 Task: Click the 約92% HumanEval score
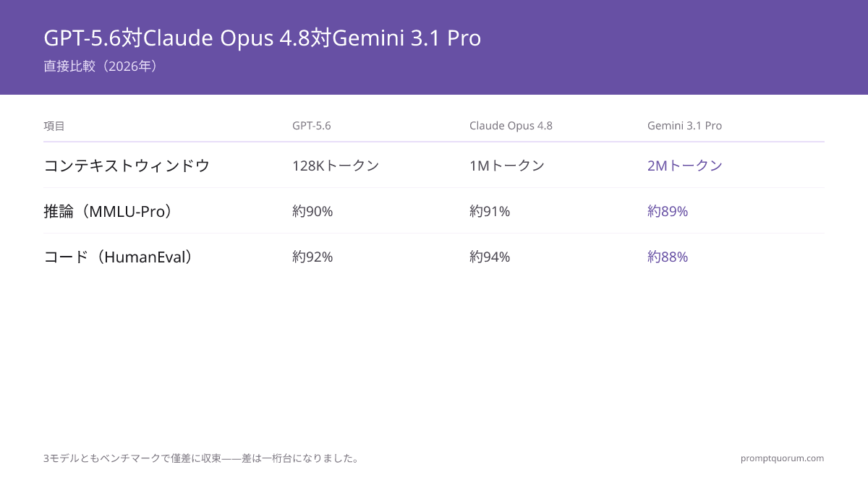tap(312, 257)
